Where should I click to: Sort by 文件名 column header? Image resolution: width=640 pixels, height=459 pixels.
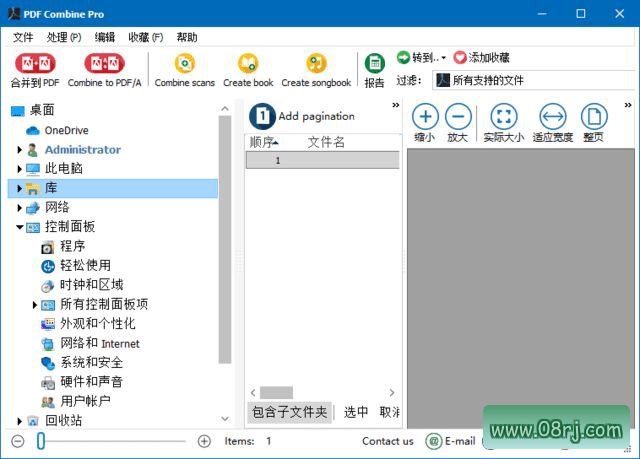(x=326, y=142)
